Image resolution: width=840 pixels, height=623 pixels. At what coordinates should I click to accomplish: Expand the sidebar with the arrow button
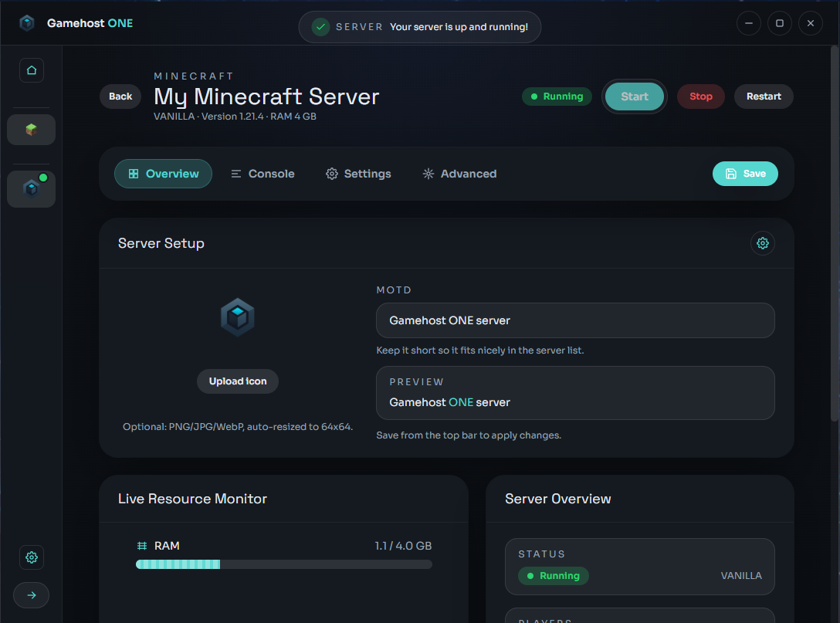(x=31, y=594)
